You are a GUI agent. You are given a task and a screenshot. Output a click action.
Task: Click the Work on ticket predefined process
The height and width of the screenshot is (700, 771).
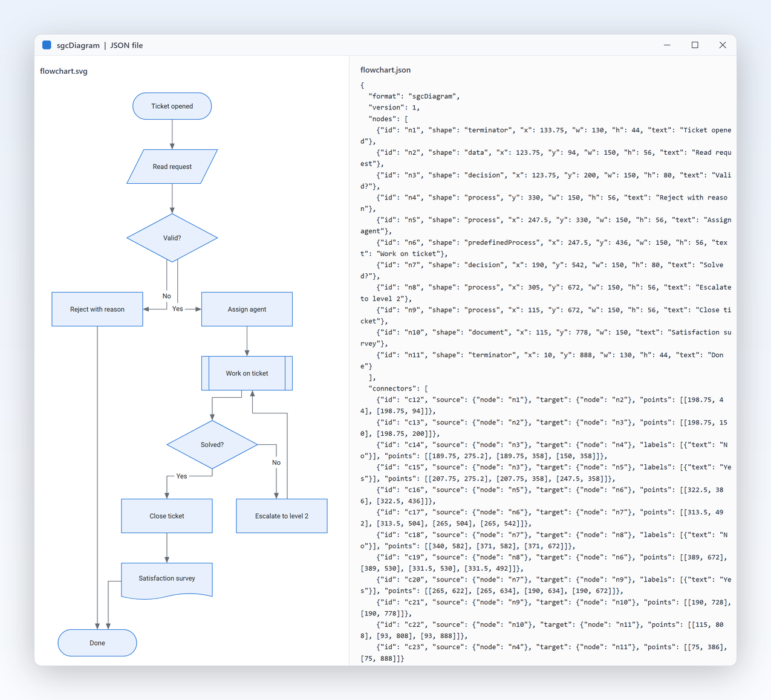click(x=247, y=374)
